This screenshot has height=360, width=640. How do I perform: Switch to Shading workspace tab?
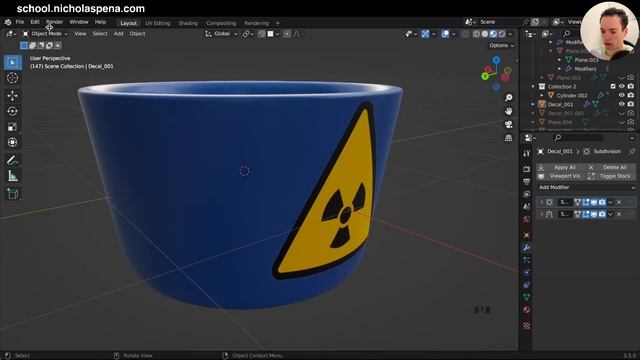pos(188,23)
